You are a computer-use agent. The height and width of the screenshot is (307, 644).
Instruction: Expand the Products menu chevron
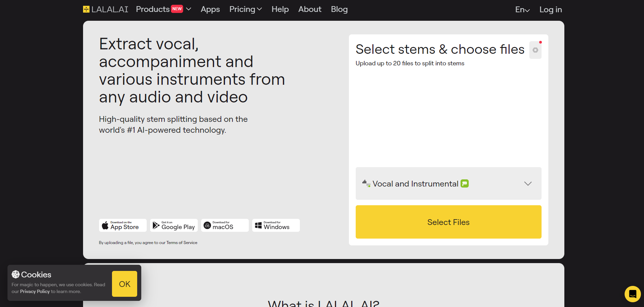click(189, 9)
